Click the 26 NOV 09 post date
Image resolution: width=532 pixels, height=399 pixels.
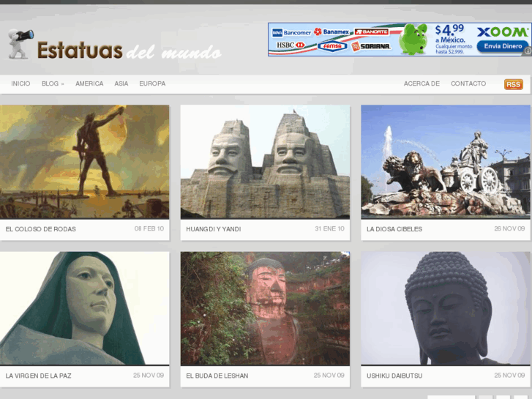(x=509, y=228)
